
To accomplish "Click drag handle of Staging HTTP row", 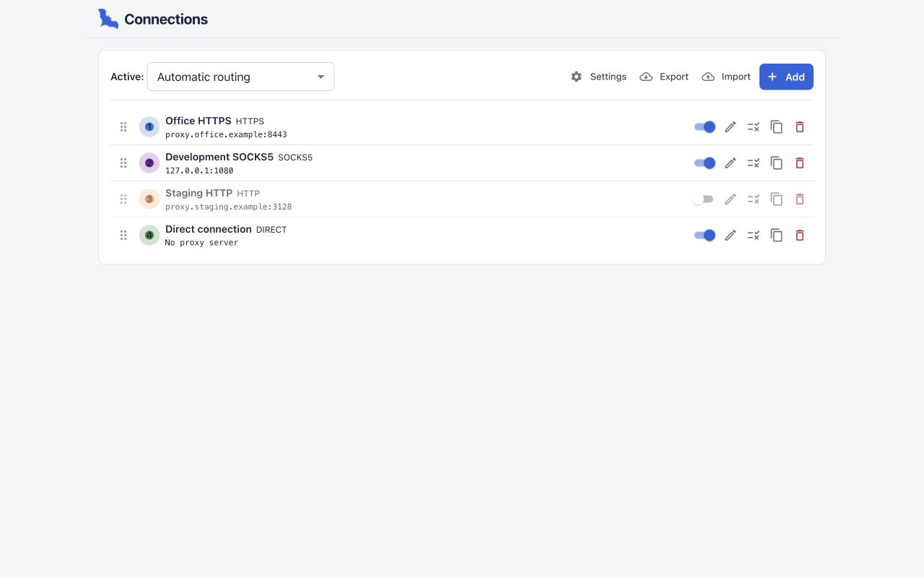I will click(123, 199).
